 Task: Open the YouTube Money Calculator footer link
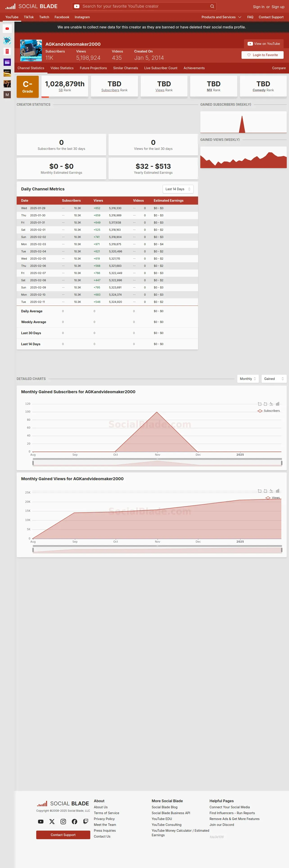180,833
